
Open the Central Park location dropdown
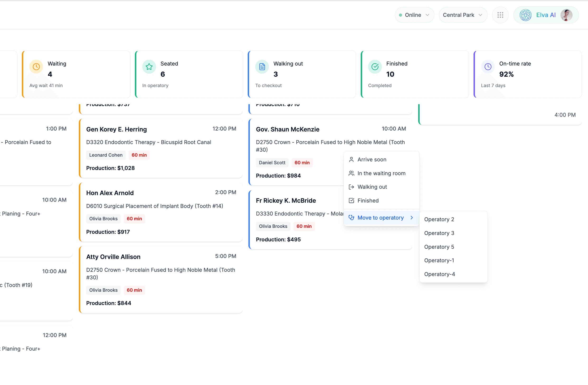[463, 15]
